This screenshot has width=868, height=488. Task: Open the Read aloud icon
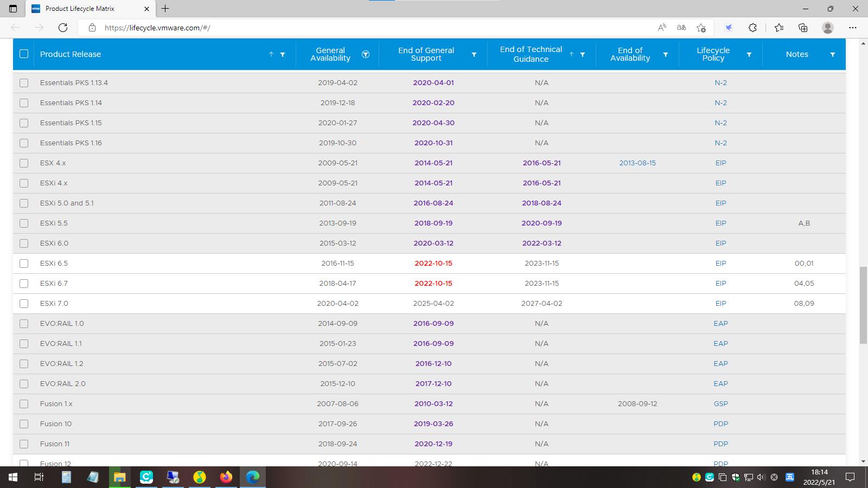click(x=662, y=28)
